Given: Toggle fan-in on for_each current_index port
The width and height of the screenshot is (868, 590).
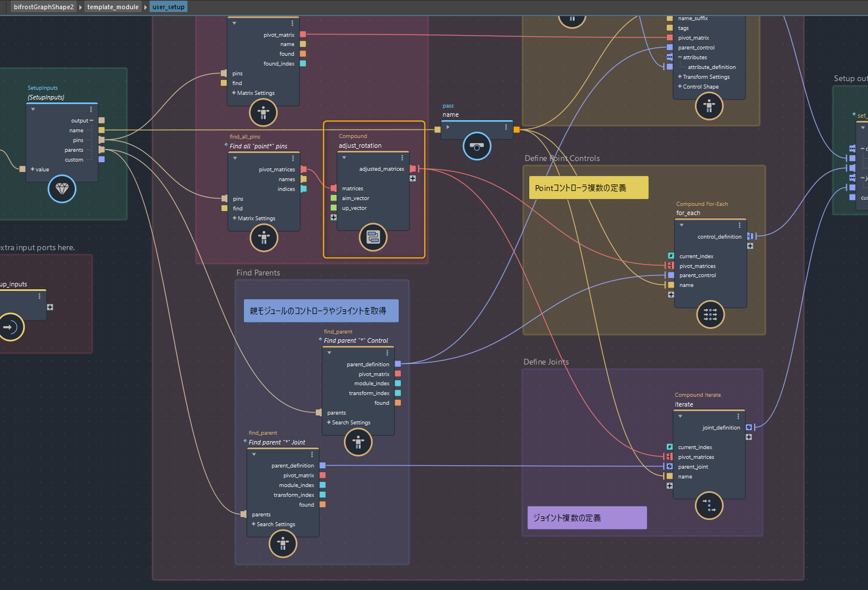Looking at the screenshot, I should 670,255.
